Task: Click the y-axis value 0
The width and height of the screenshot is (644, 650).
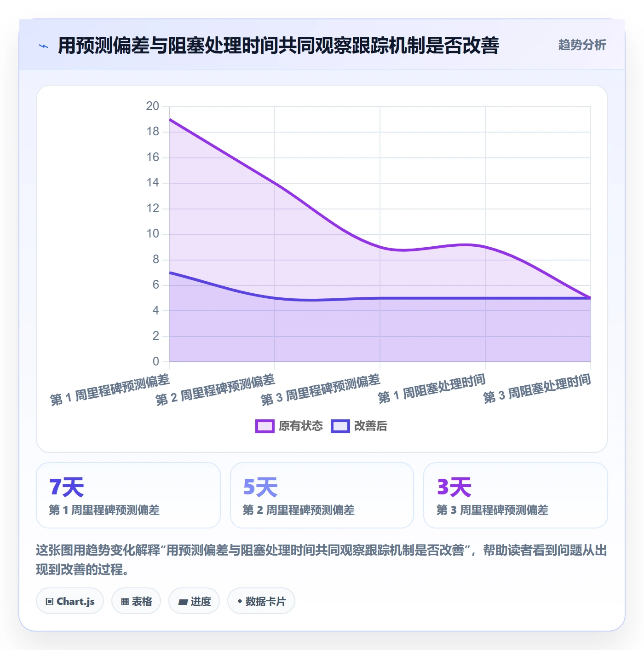Action: [156, 362]
